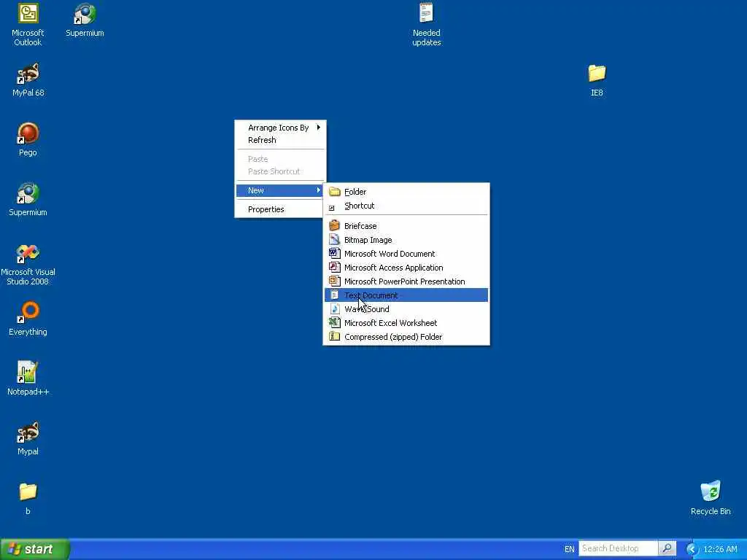Expand the Arrange Icons By submenu

click(x=280, y=128)
